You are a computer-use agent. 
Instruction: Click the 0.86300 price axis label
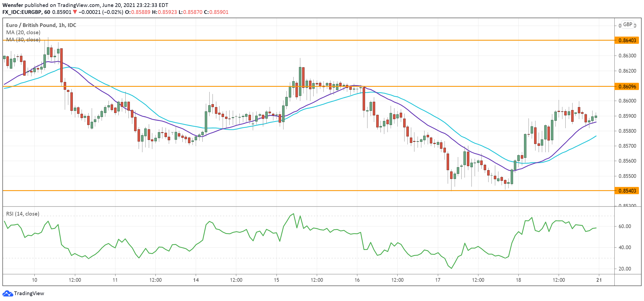pyautogui.click(x=627, y=56)
